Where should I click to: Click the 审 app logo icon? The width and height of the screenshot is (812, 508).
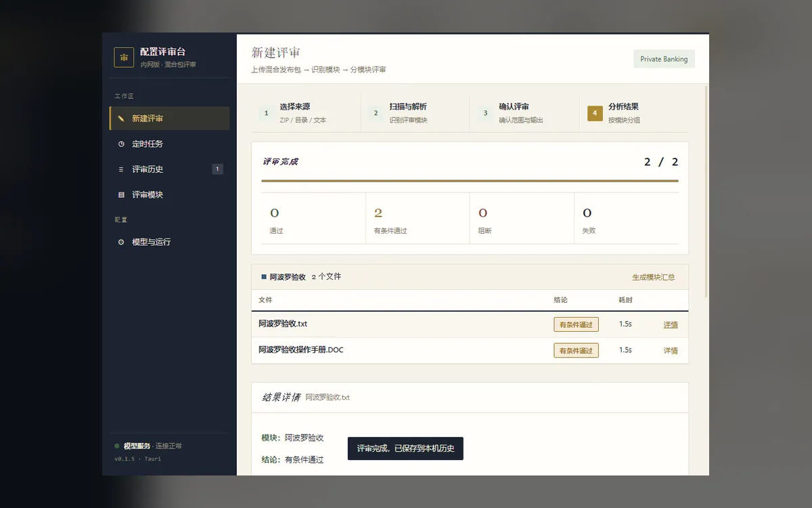coord(124,58)
